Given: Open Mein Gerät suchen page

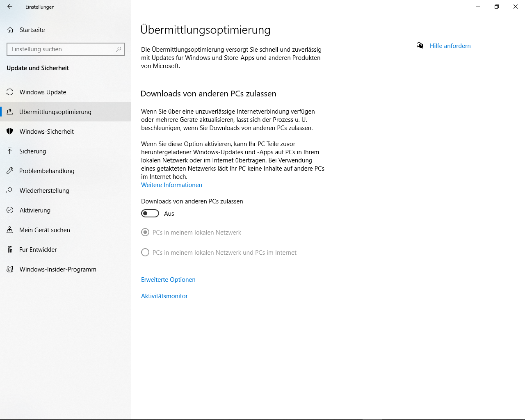Looking at the screenshot, I should tap(66, 230).
